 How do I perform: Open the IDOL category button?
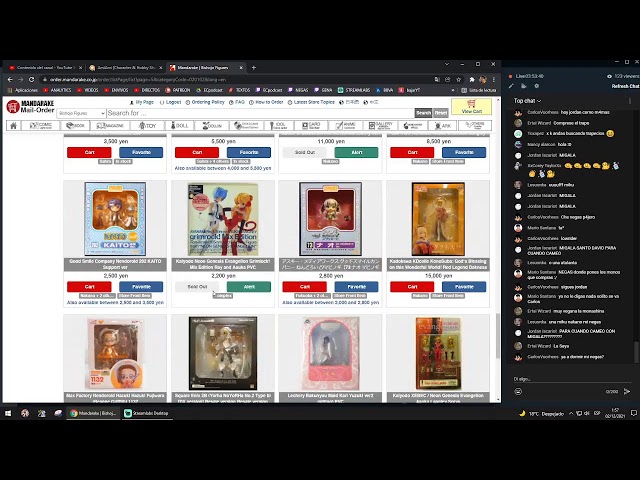coord(280,126)
